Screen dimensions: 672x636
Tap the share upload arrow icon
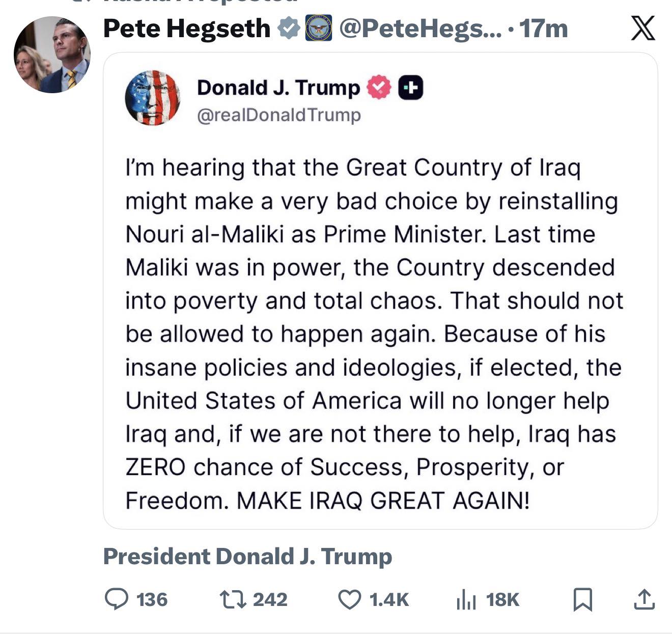click(643, 599)
